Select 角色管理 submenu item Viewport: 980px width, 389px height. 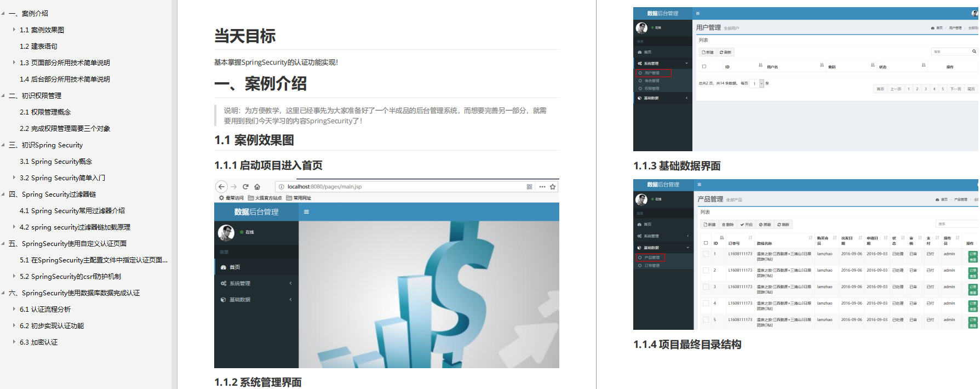click(x=652, y=81)
